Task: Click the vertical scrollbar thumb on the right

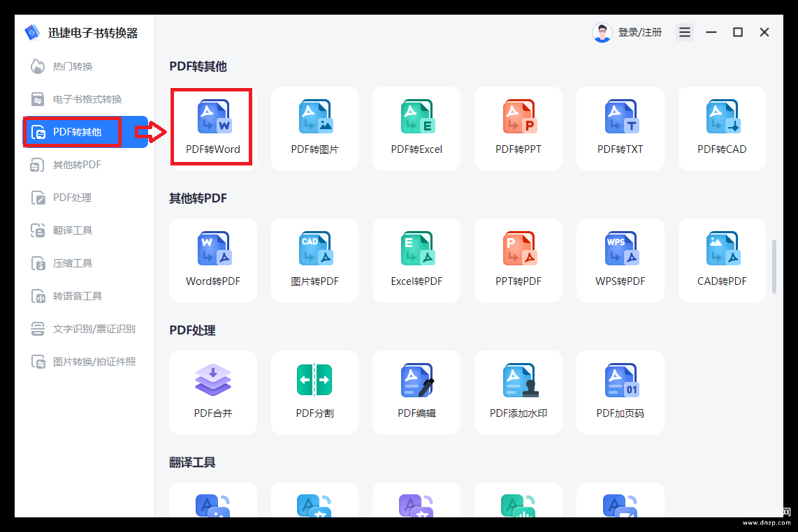Action: click(774, 267)
